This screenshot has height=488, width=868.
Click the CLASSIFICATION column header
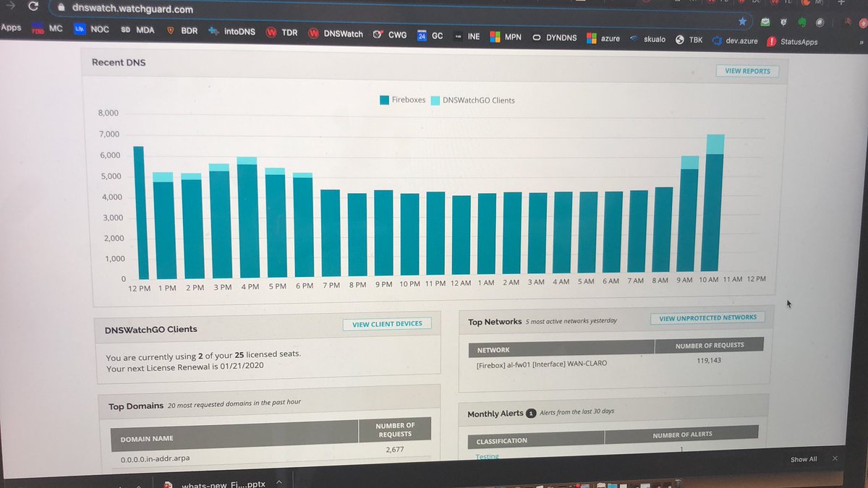pos(536,440)
